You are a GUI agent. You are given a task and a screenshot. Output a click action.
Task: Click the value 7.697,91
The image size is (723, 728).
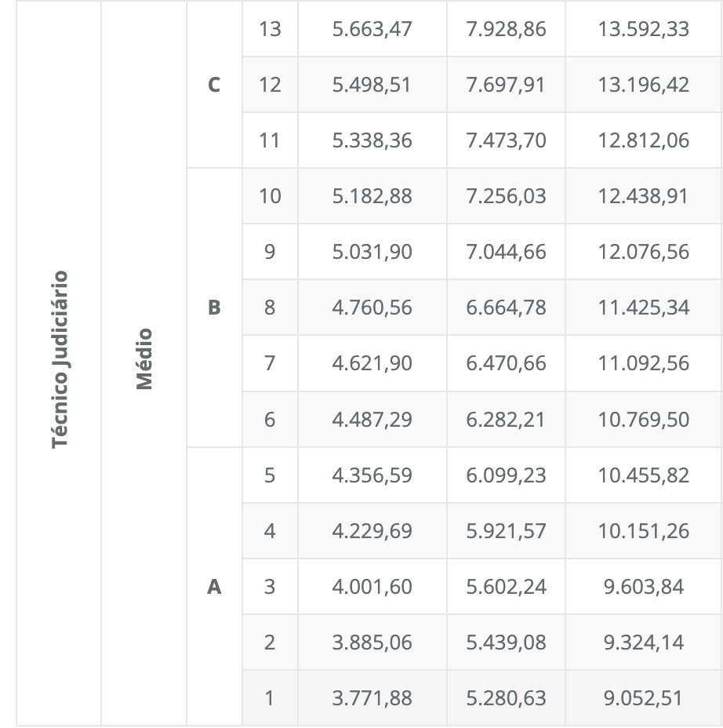click(x=506, y=85)
